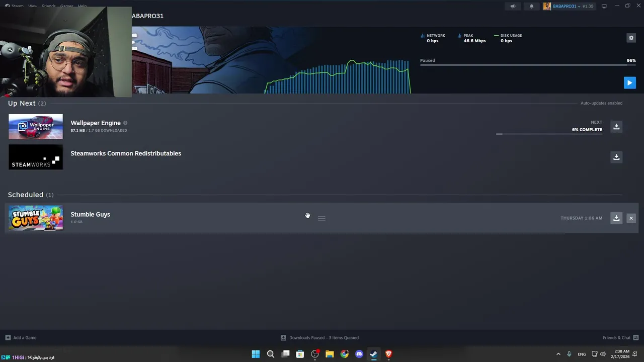Open network and volume quick settings
The height and width of the screenshot is (362, 644).
(598, 354)
